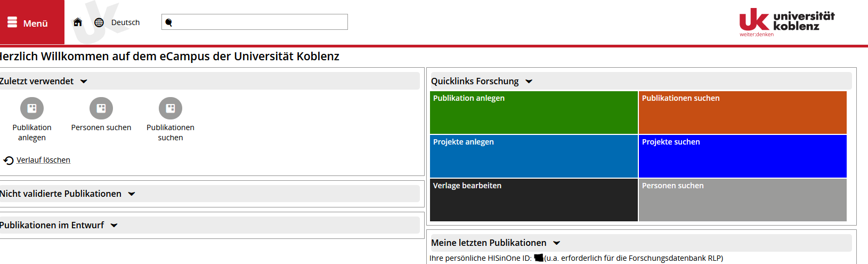868x264 pixels.
Task: Open Projekte anlegen quicklink tile
Action: pos(534,156)
